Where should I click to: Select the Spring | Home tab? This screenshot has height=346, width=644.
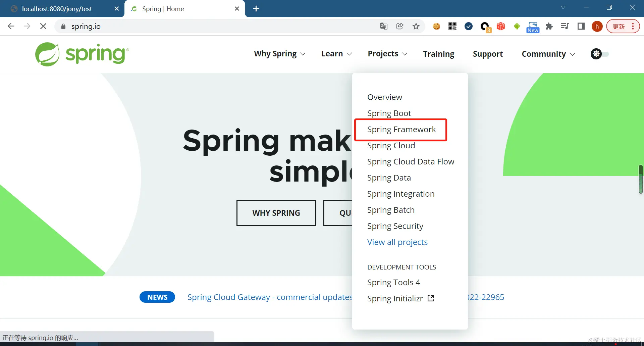pyautogui.click(x=184, y=9)
